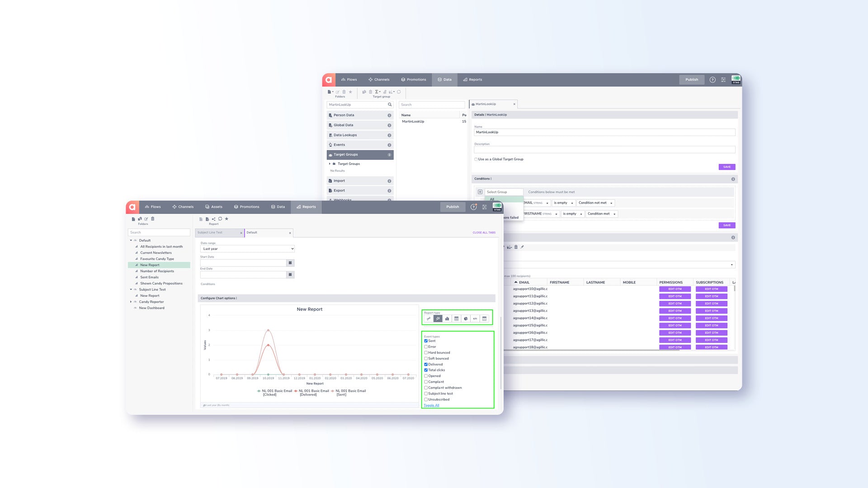This screenshot has width=868, height=488.
Task: Expand the Candy Reporter folder
Action: 131,302
